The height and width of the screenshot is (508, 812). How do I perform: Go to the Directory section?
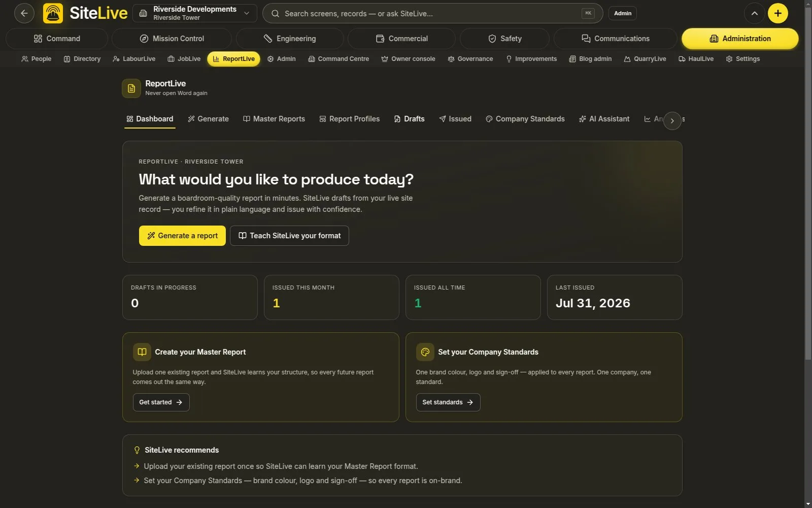[82, 59]
